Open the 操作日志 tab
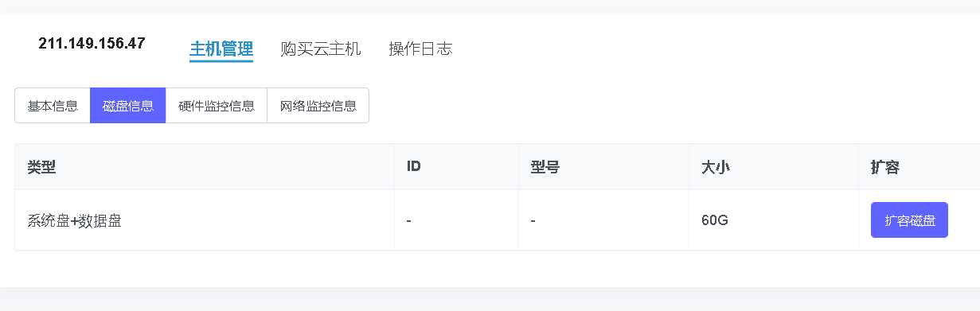 [420, 49]
